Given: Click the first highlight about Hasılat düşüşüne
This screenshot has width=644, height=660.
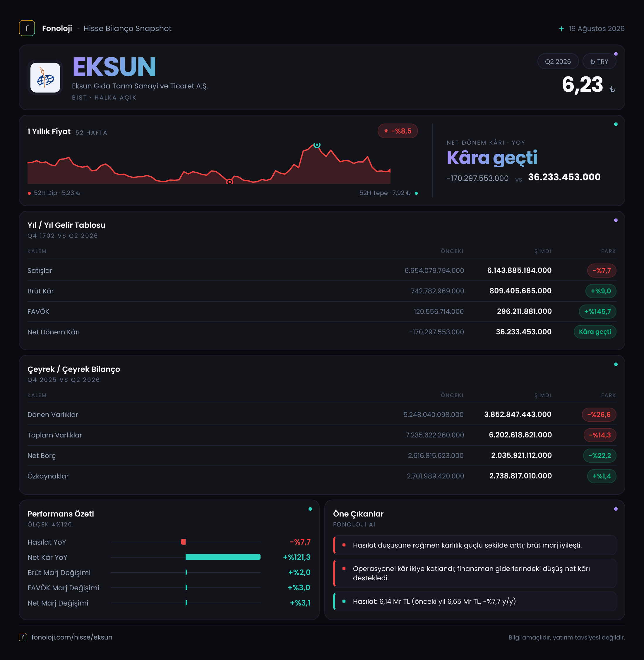Looking at the screenshot, I should pyautogui.click(x=475, y=545).
